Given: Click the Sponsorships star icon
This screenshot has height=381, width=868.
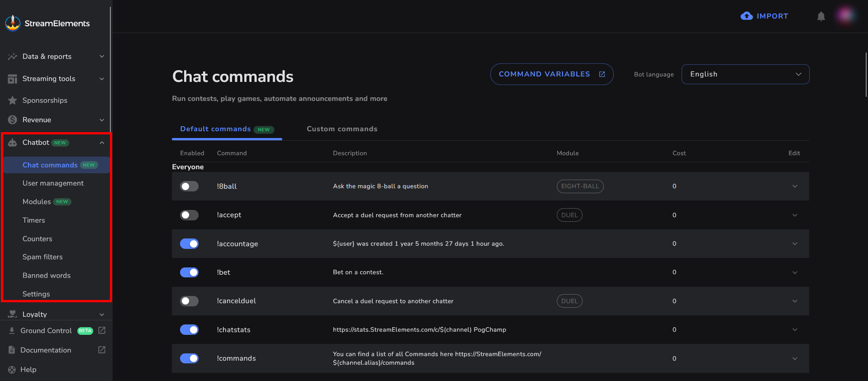Looking at the screenshot, I should (13, 100).
